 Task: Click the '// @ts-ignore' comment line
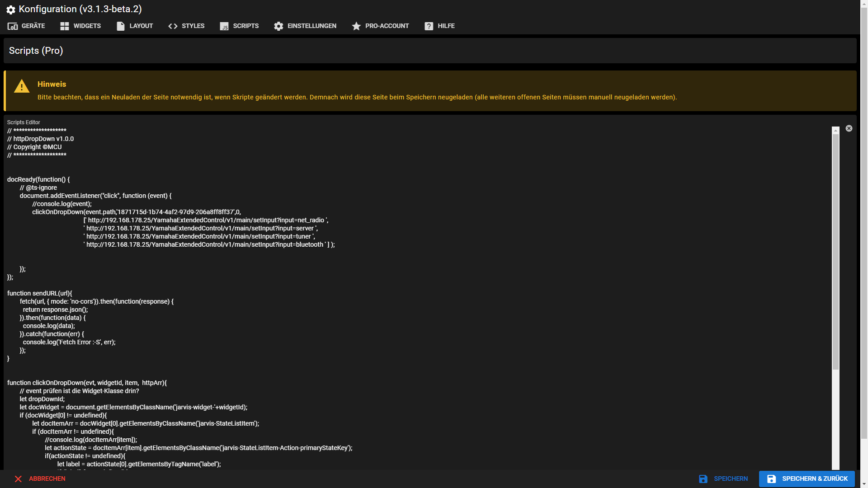click(38, 188)
